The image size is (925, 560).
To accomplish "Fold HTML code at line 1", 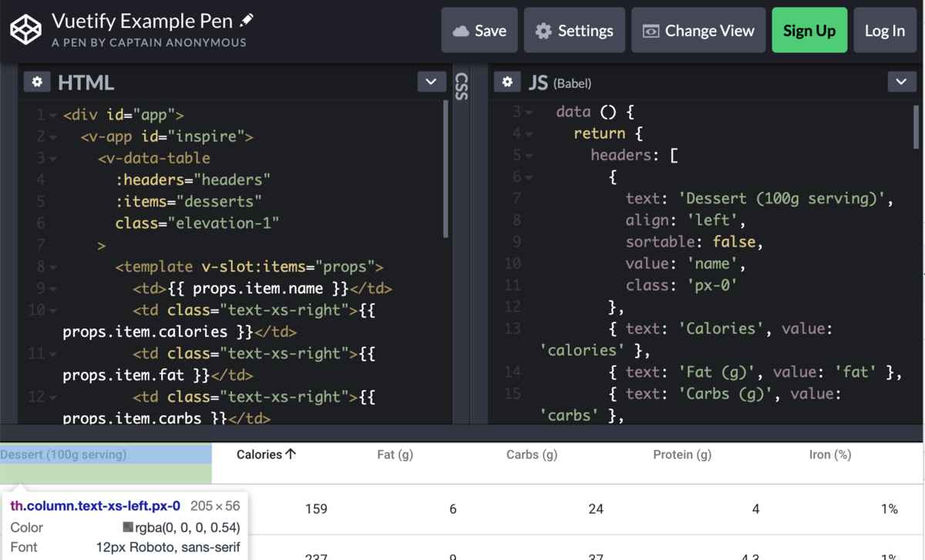I will (x=53, y=116).
